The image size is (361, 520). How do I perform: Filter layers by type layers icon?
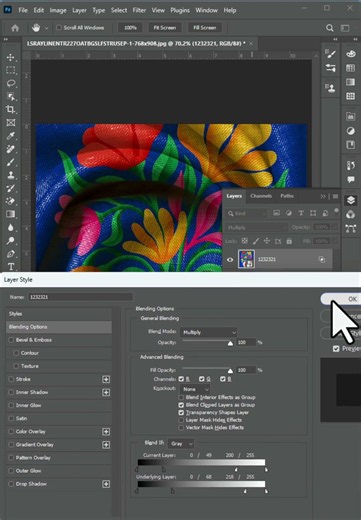tap(301, 213)
